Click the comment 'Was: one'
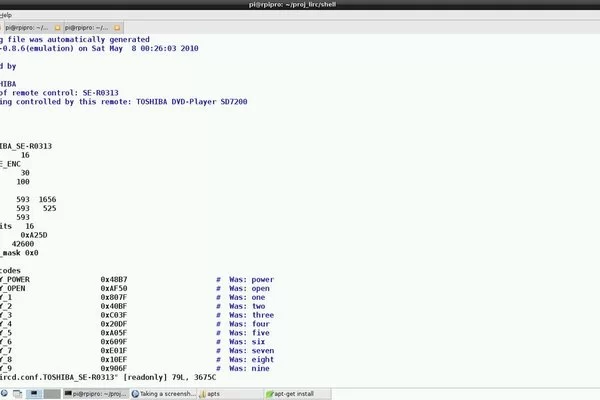Screen dimensions: 600x400 [247, 297]
